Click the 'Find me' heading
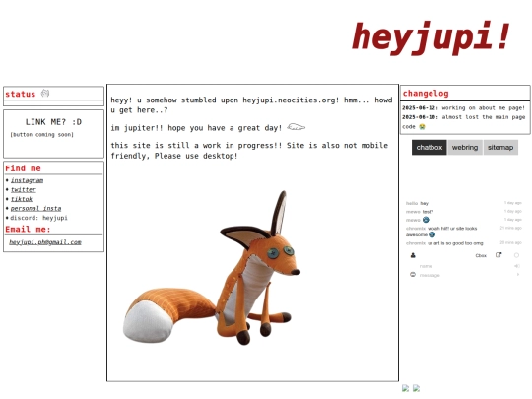The width and height of the screenshot is (532, 399). click(x=23, y=168)
